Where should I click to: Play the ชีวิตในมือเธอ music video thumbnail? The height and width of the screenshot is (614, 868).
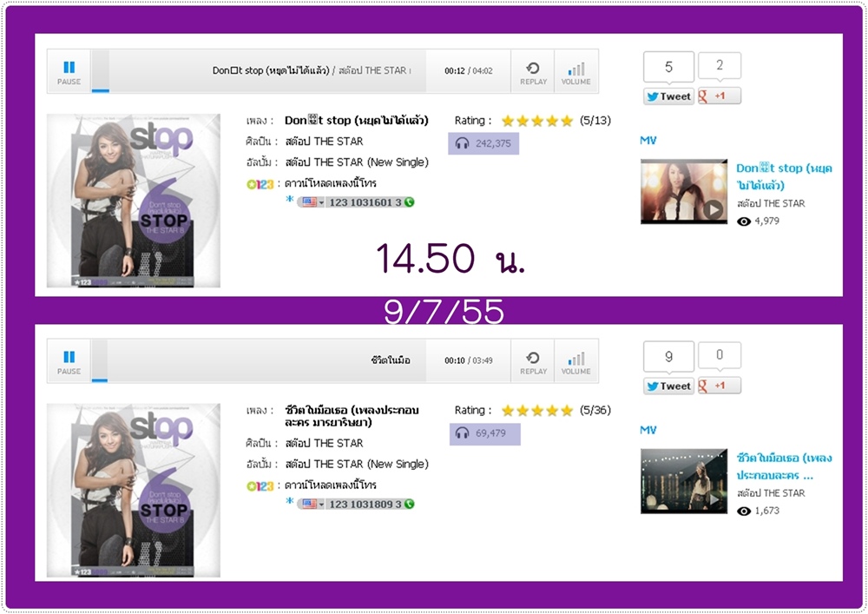coord(684,481)
